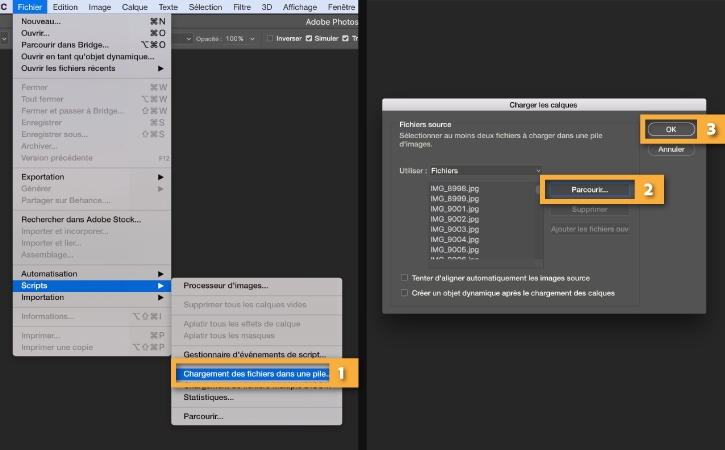Screen dimensions: 725x450
Task: Click the file list scrollbar
Action: click(538, 221)
